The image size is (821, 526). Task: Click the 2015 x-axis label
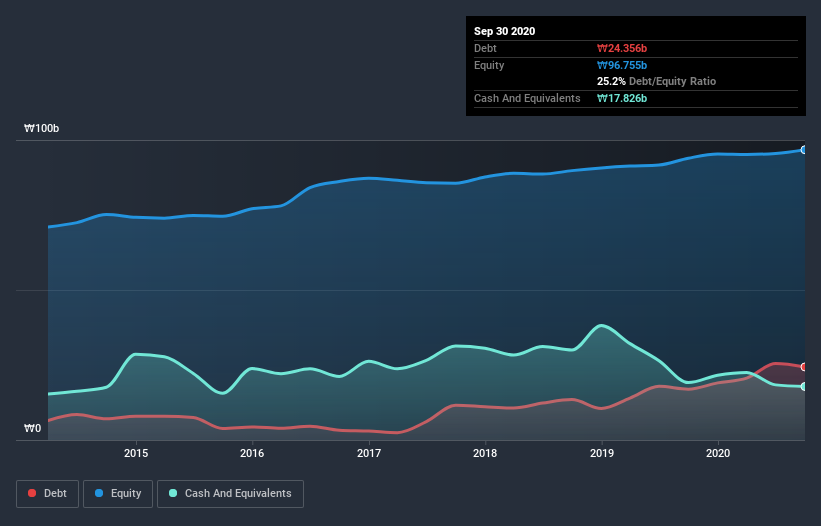click(x=136, y=453)
